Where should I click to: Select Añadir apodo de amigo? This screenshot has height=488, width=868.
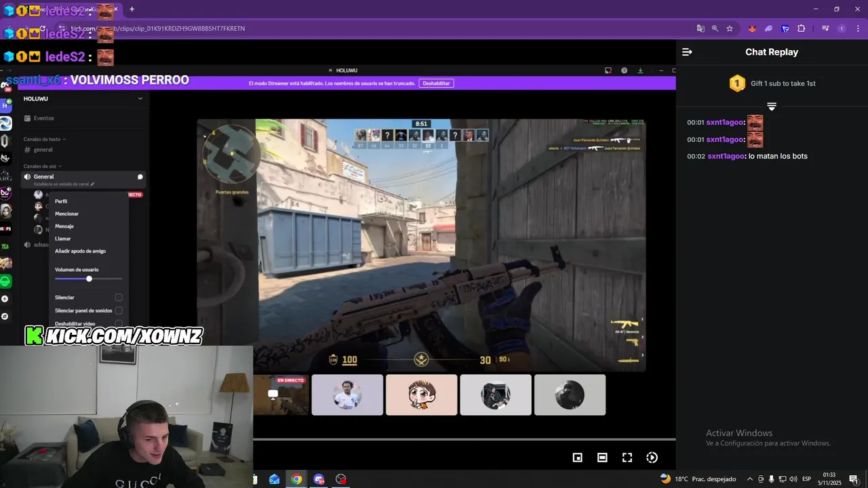80,251
